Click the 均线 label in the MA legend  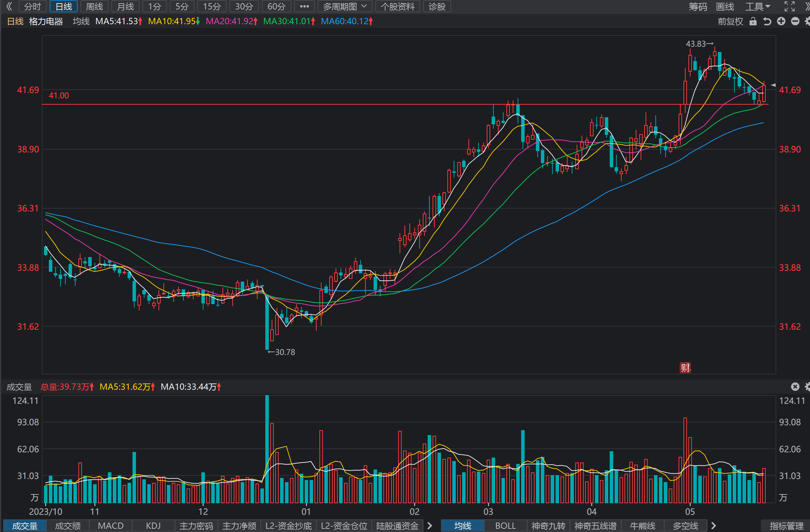[x=81, y=21]
